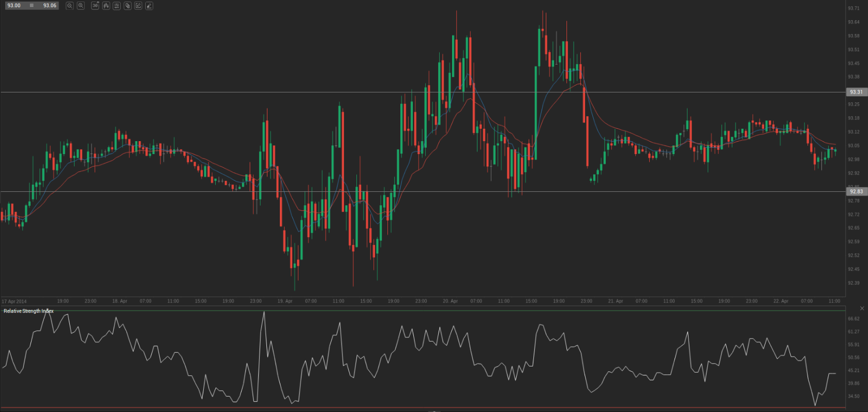
Task: Open the candlestick chart type selector
Action: pyautogui.click(x=106, y=6)
